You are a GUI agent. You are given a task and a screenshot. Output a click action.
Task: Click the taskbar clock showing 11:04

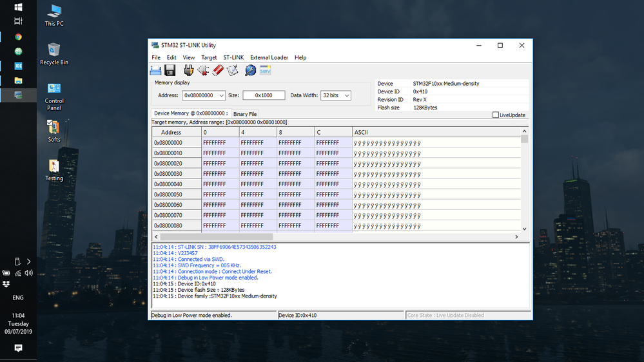click(18, 316)
